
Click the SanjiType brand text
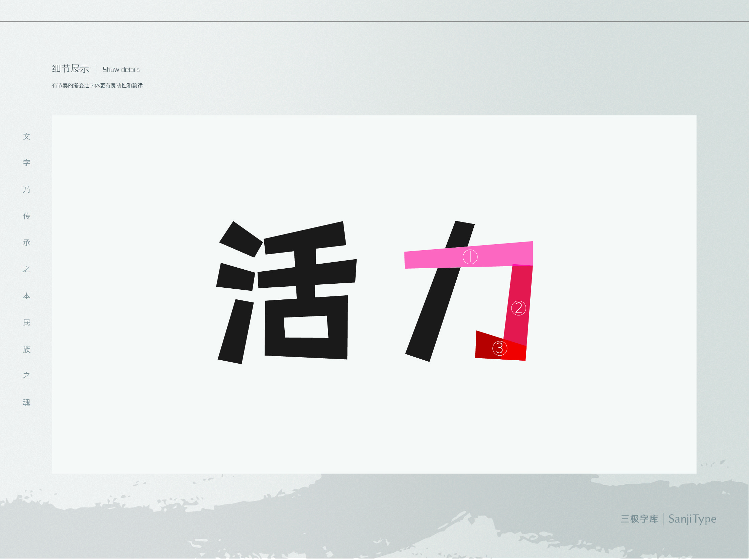click(692, 519)
